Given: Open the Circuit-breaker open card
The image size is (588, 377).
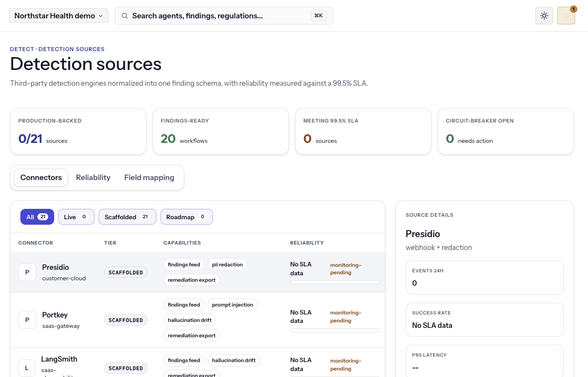Looking at the screenshot, I should coord(506,131).
